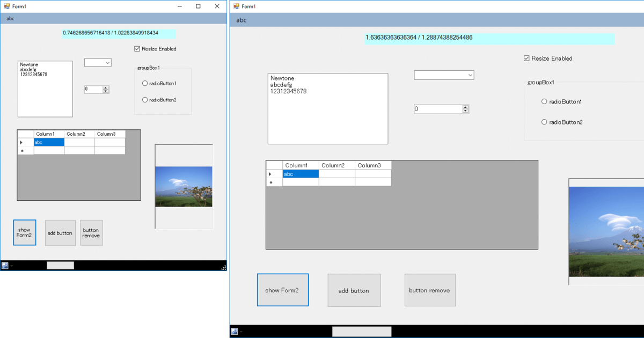This screenshot has height=338, width=644.
Task: Click the up arrow of the numeric stepper
Action: (x=106, y=87)
